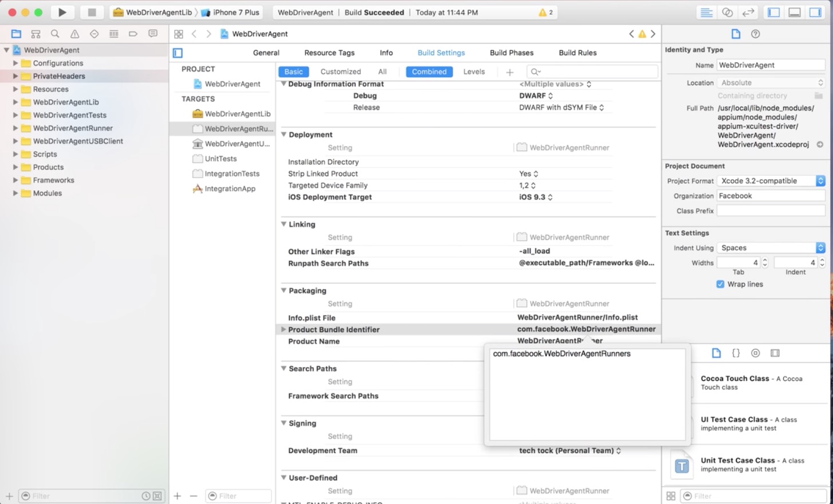The image size is (833, 504).
Task: Select the All settings filter
Action: [x=382, y=72]
